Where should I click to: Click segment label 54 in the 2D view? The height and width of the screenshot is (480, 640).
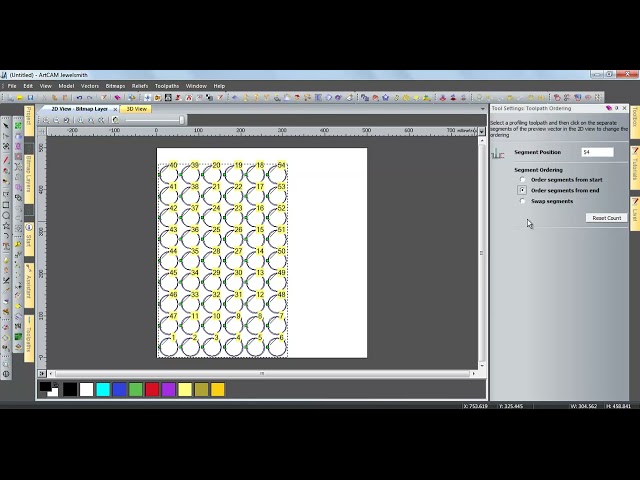coord(281,165)
